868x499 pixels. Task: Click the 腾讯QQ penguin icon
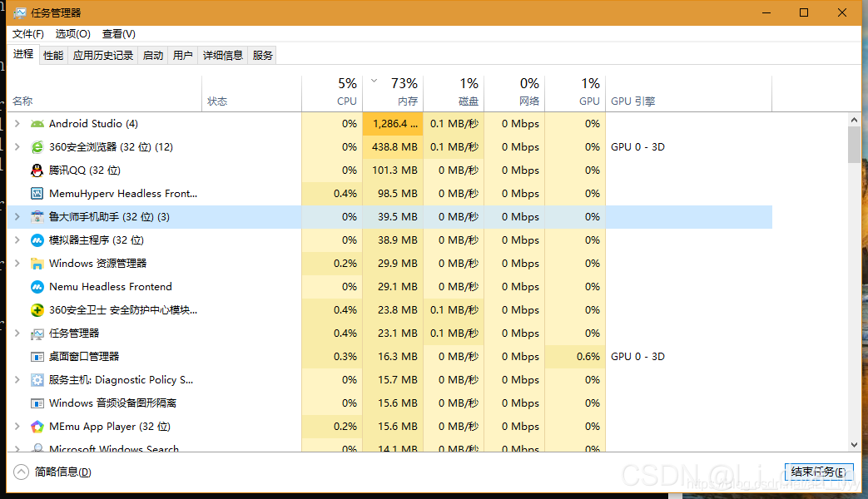click(x=37, y=170)
